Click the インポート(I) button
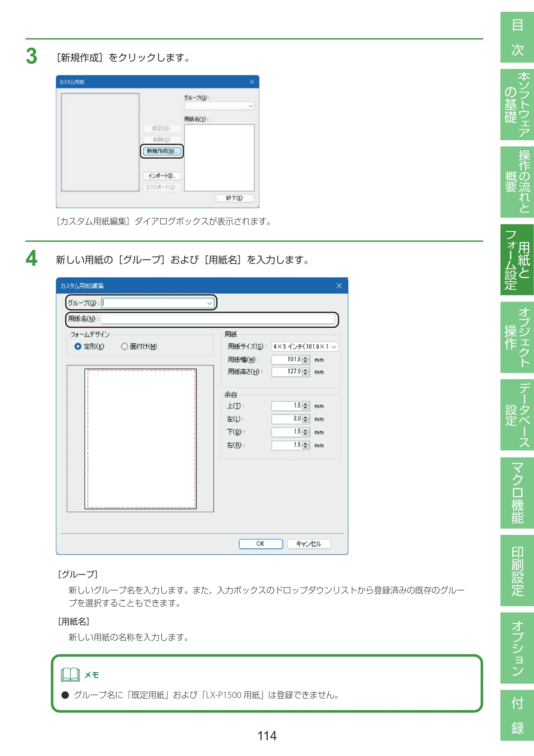Screen dimensions: 534x756 click(x=162, y=176)
